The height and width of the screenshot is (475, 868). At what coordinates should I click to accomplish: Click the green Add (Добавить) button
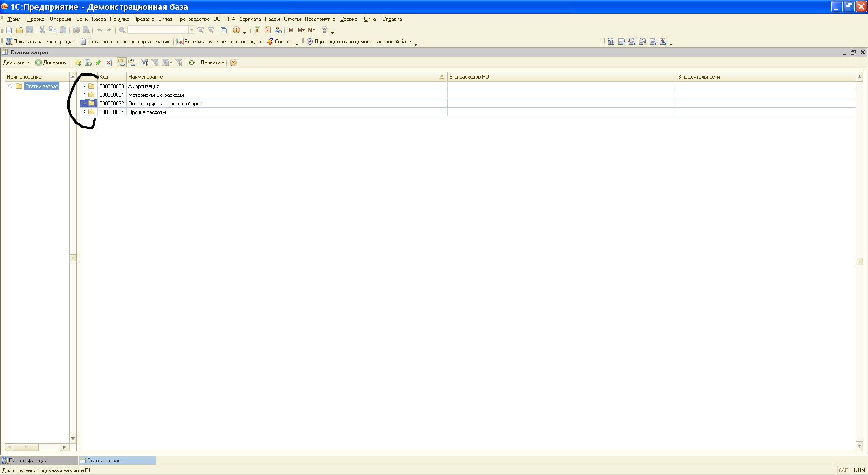(x=51, y=62)
